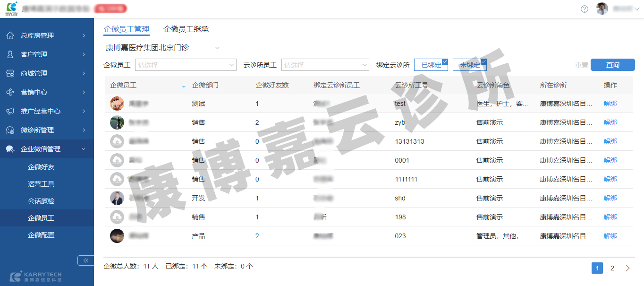Viewport: 644px width, 286px height.
Task: Click 解绑 in the 198 row
Action: (x=610, y=217)
